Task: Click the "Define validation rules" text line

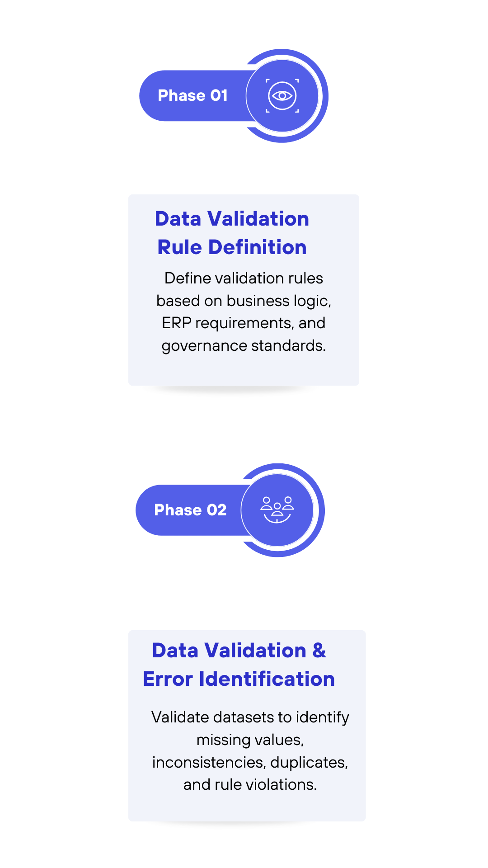Action: [244, 278]
